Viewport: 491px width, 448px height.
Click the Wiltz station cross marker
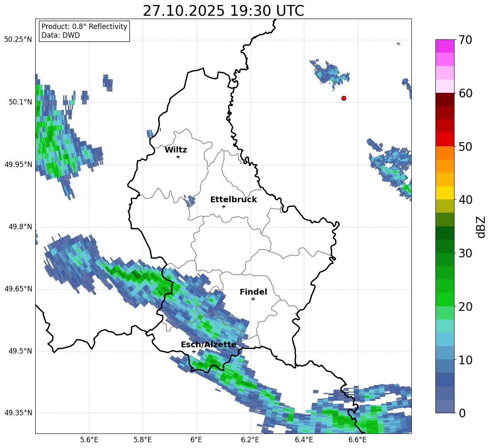(178, 157)
